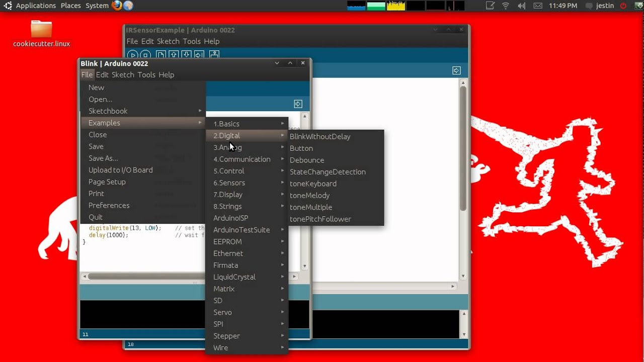Choose Upload to I/O Board

(143, 170)
